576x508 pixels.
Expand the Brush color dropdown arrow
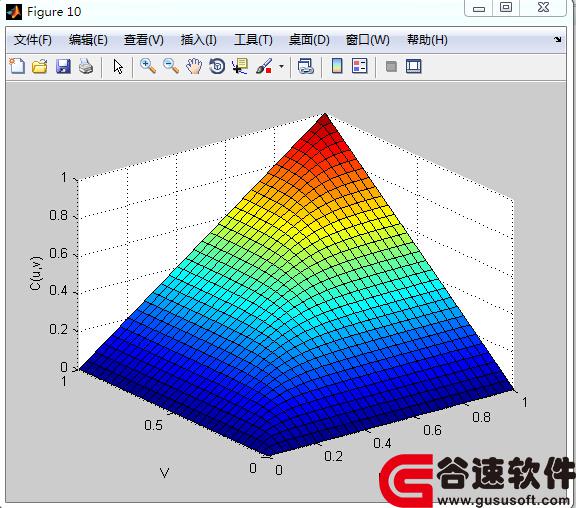point(281,67)
